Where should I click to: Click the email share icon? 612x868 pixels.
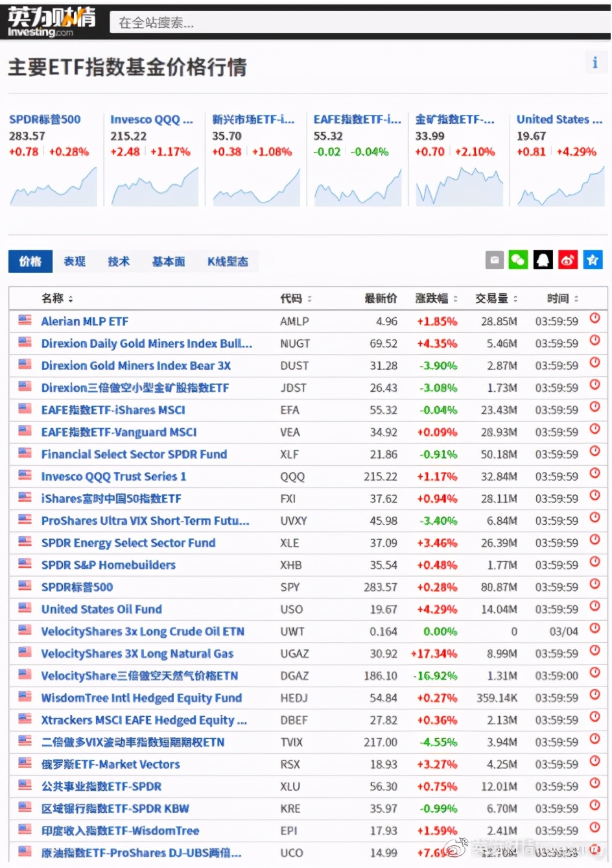(x=494, y=259)
